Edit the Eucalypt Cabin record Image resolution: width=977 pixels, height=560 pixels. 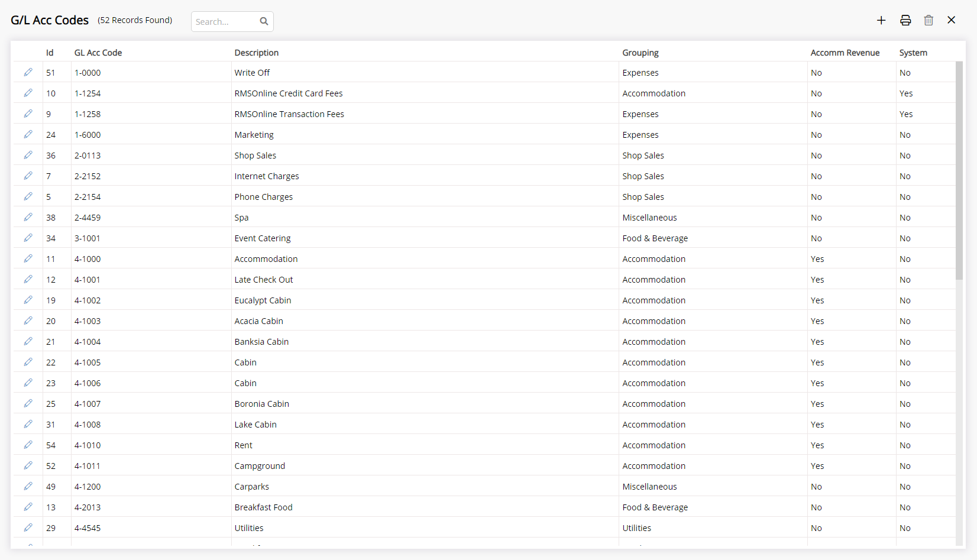28,300
